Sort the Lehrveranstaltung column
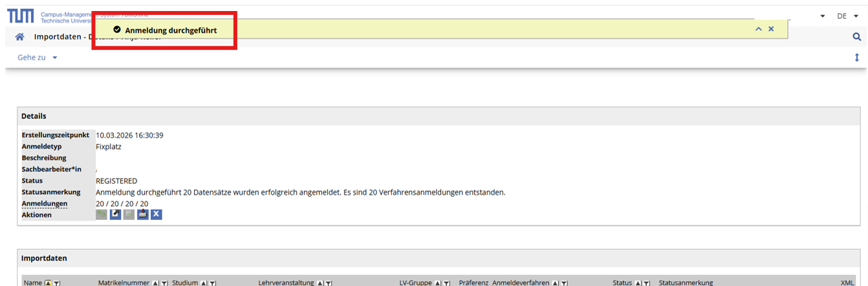Image resolution: width=868 pixels, height=286 pixels. tap(320, 283)
